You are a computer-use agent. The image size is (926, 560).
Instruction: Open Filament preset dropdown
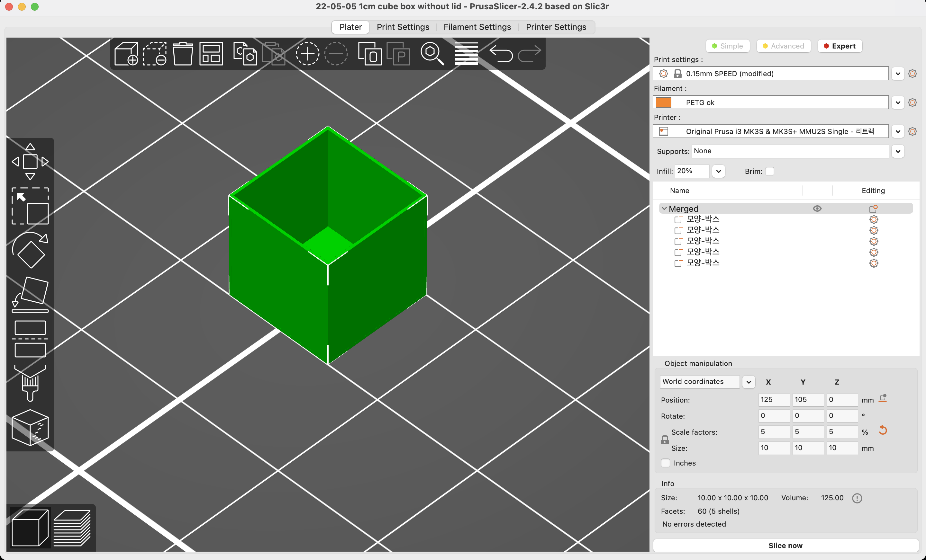898,102
